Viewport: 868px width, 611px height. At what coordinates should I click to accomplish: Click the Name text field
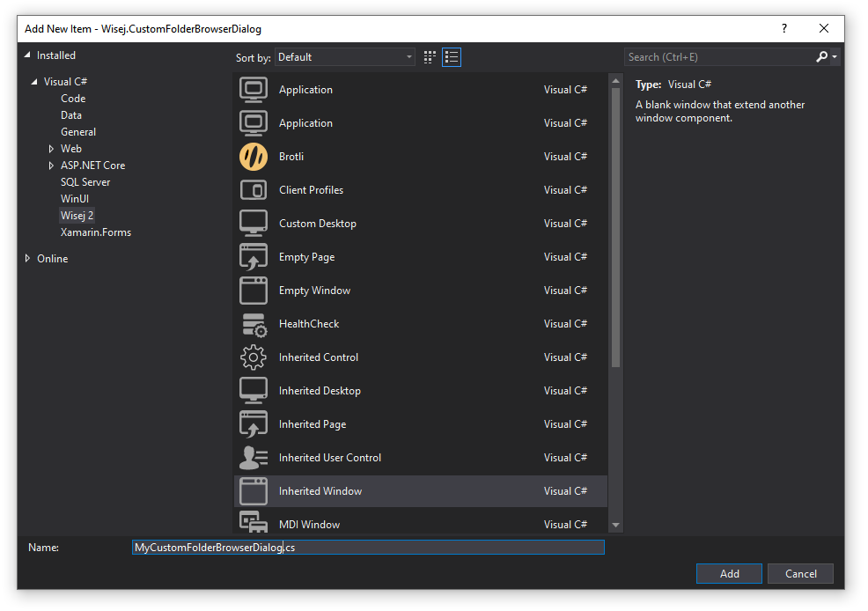pos(368,548)
